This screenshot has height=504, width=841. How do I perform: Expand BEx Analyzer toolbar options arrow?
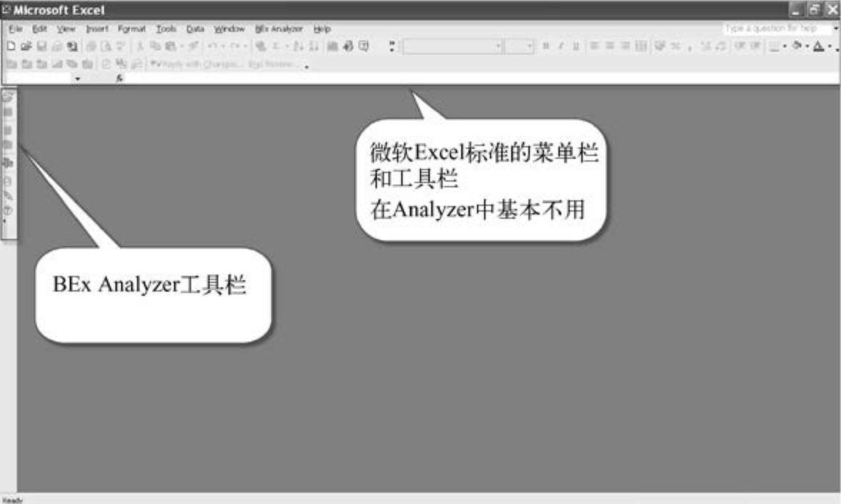[5, 221]
